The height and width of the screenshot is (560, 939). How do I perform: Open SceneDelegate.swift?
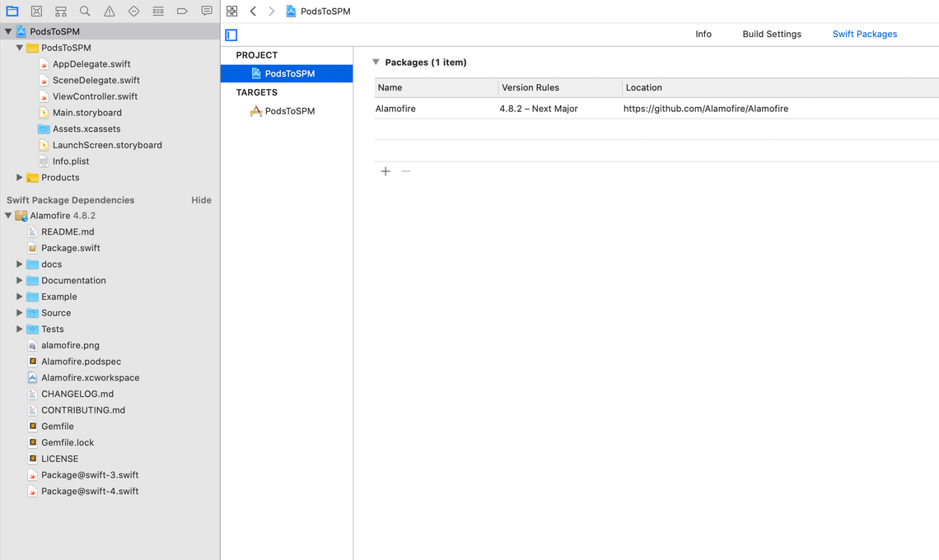pyautogui.click(x=96, y=80)
